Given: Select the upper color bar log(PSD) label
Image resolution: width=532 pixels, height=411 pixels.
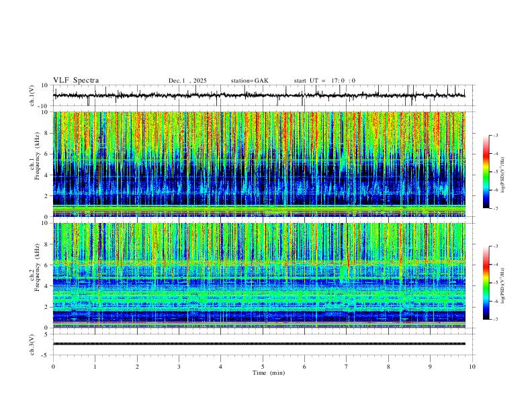Looking at the screenshot, I should coord(502,175).
